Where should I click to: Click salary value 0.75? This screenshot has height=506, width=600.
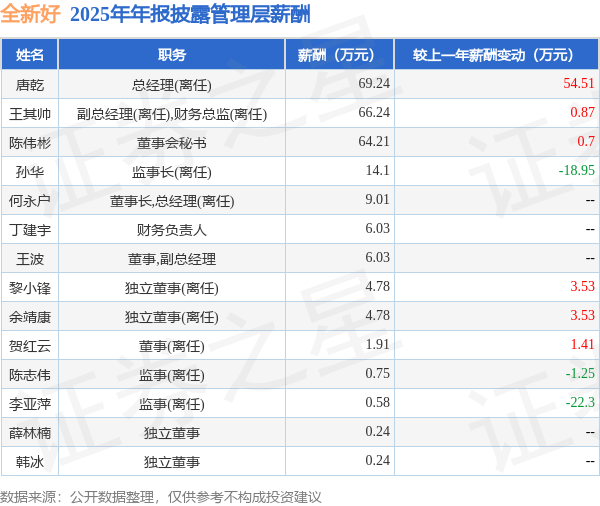tap(377, 373)
